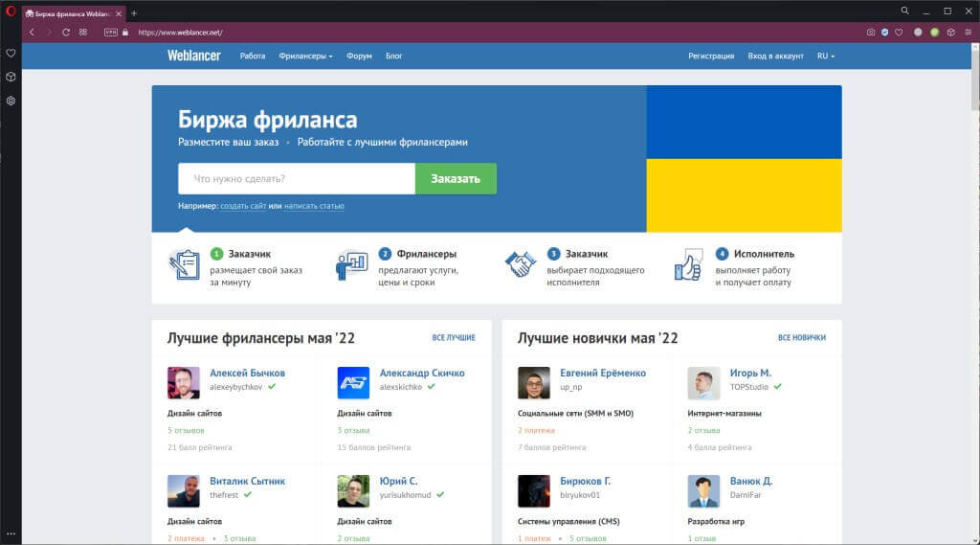The height and width of the screenshot is (545, 980).
Task: Reload the page with the refresh icon
Action: [x=66, y=32]
